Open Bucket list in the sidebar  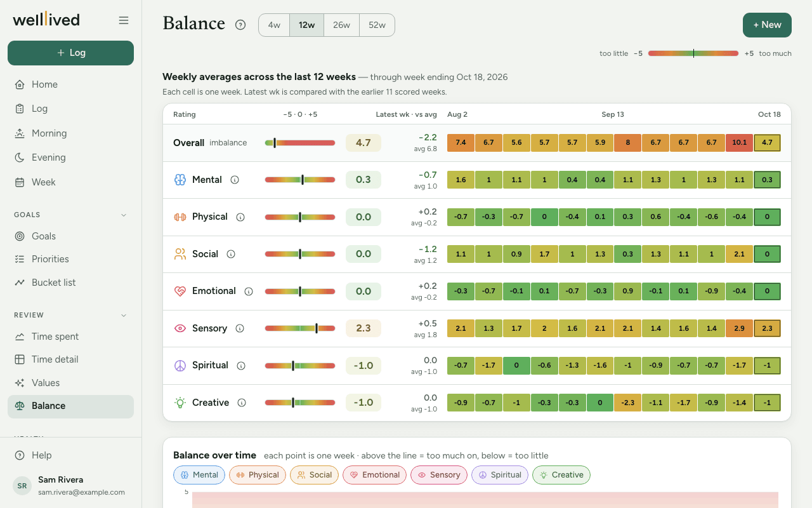point(70,283)
